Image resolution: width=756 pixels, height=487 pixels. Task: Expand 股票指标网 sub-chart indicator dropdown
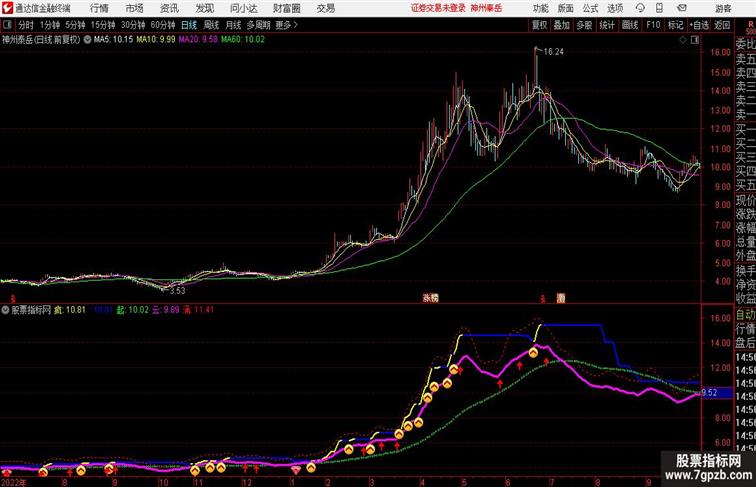pyautogui.click(x=5, y=310)
